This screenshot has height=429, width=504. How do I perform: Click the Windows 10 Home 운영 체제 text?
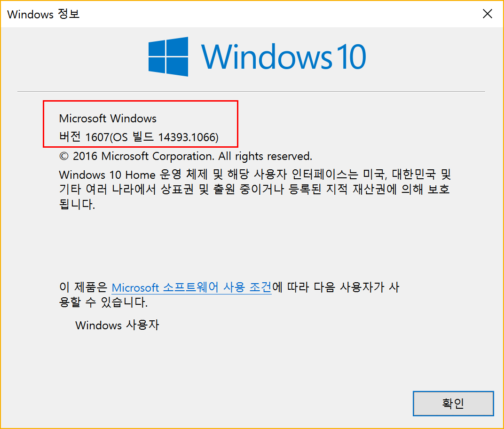134,175
